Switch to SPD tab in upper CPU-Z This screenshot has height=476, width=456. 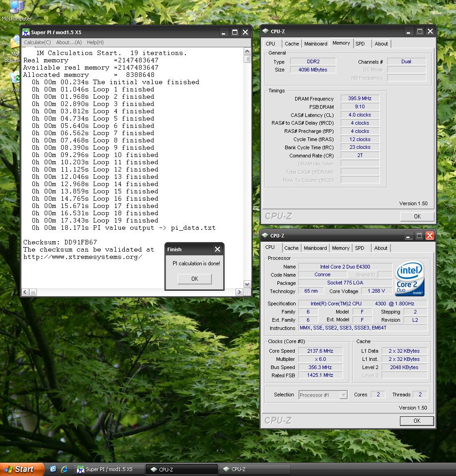click(x=360, y=44)
